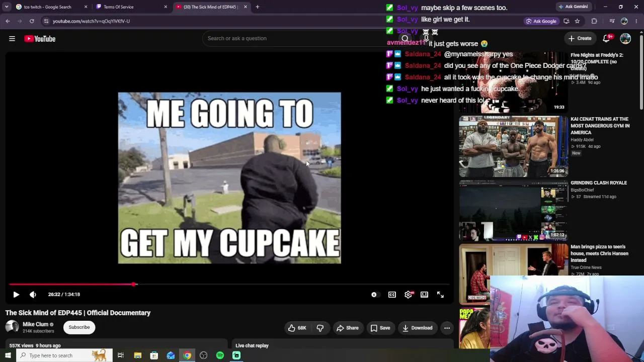
Task: Like the video with 68K likes
Action: tap(297, 328)
